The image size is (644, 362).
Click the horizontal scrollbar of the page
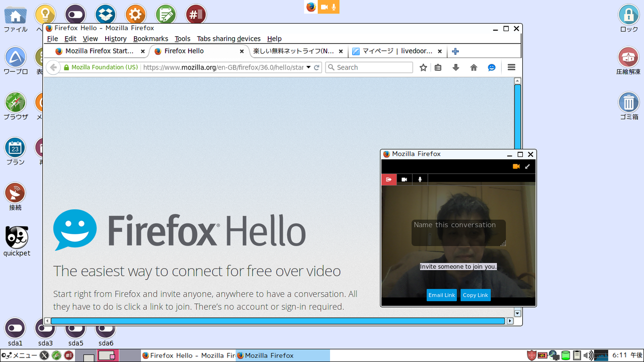278,321
